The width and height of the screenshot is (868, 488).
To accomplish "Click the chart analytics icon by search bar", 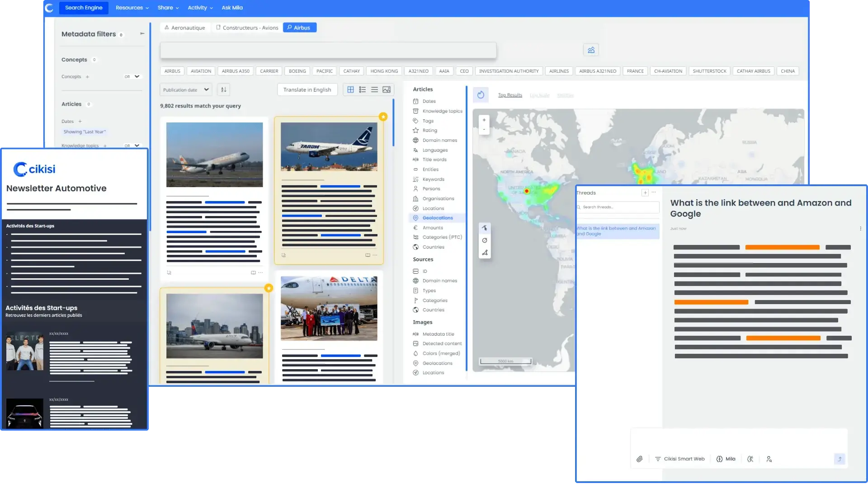I will (x=591, y=50).
